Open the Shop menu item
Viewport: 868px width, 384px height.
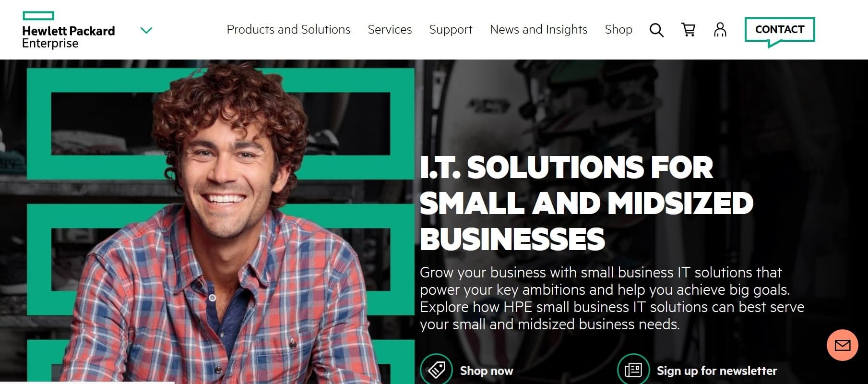pos(618,30)
